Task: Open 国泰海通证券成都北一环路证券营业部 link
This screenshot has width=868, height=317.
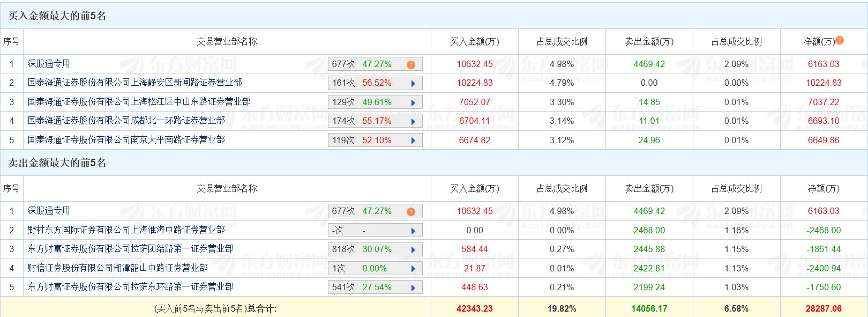Action: (x=126, y=121)
